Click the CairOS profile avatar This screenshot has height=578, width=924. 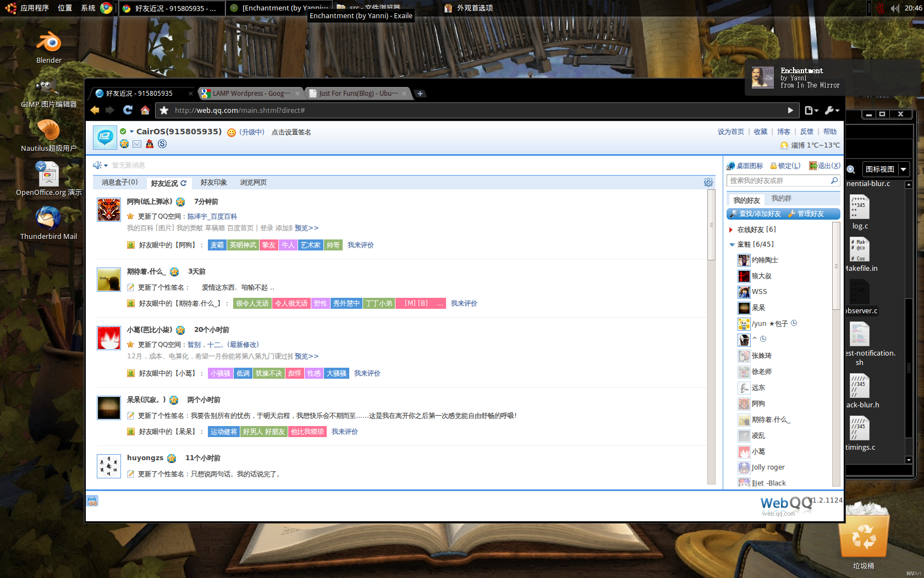click(x=105, y=137)
